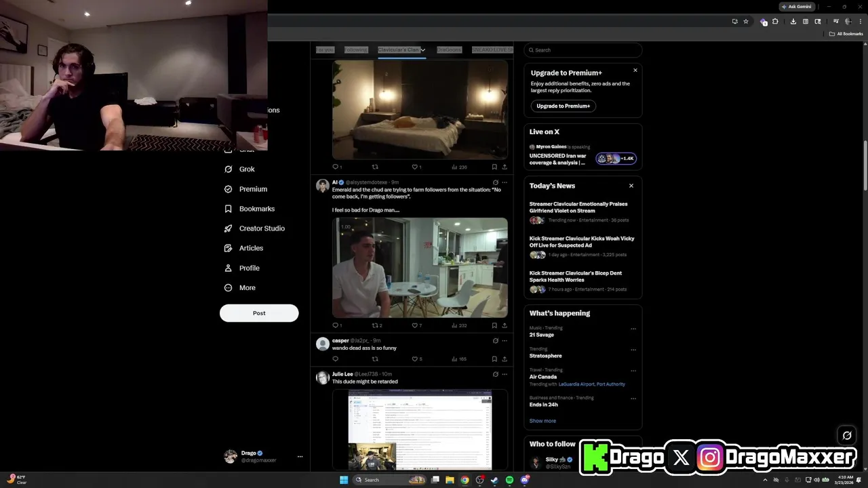Open Articles in the sidebar

pyautogui.click(x=243, y=248)
